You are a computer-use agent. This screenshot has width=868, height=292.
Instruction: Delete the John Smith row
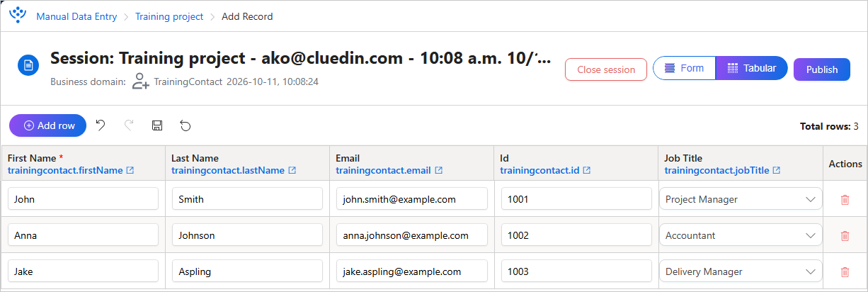845,200
